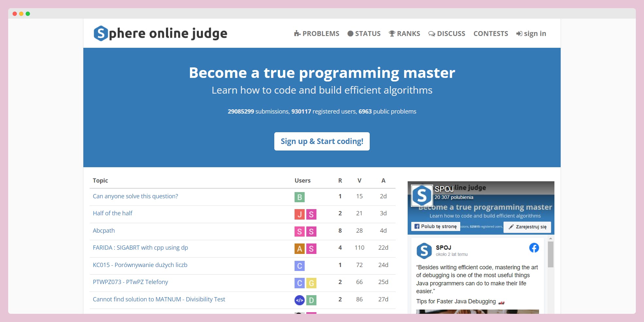Viewport: 644px width, 322px height.
Task: Click the S avatar in Half of the half row
Action: tap(311, 214)
